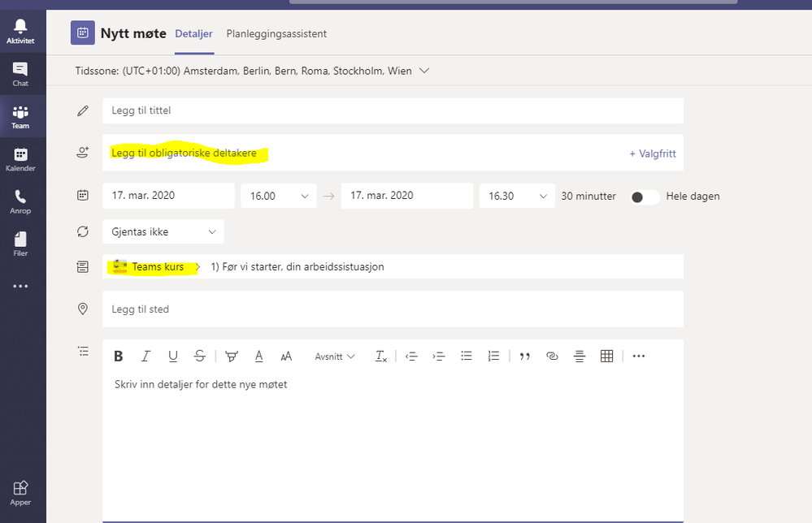Open Chat in the sidebar
Image resolution: width=812 pixels, height=523 pixels.
click(20, 74)
